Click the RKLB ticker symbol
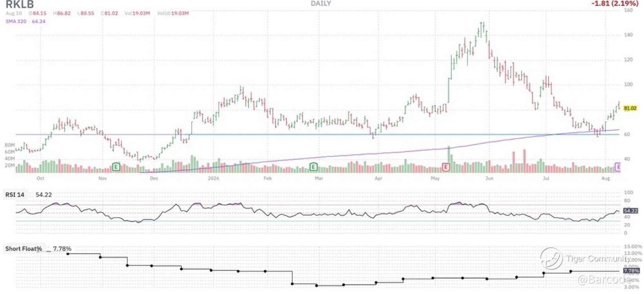 (20, 5)
